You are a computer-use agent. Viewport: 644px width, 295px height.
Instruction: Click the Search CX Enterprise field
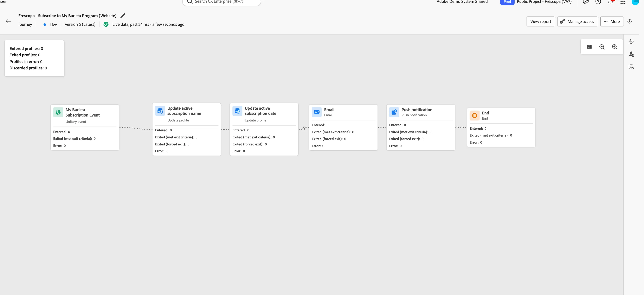[x=221, y=2]
